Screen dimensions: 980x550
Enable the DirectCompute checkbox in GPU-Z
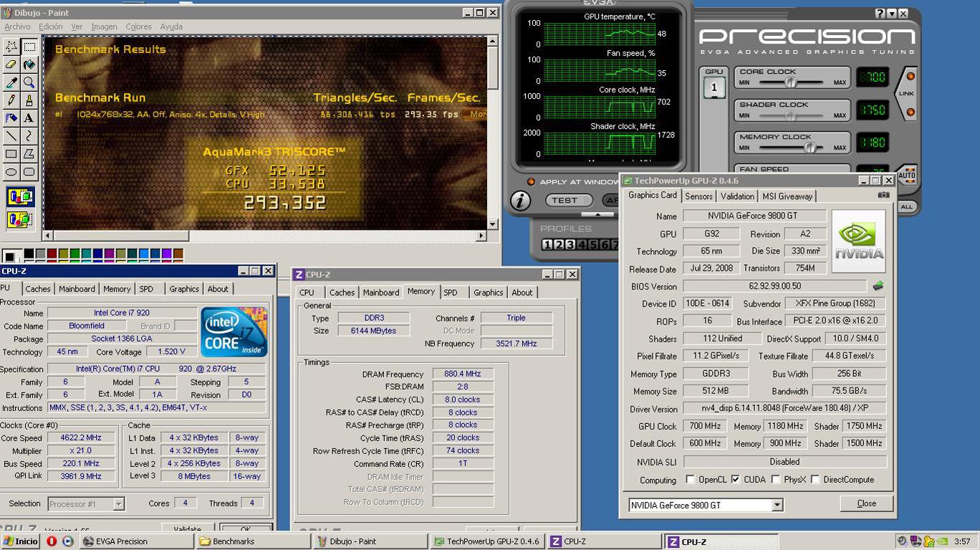coord(815,479)
